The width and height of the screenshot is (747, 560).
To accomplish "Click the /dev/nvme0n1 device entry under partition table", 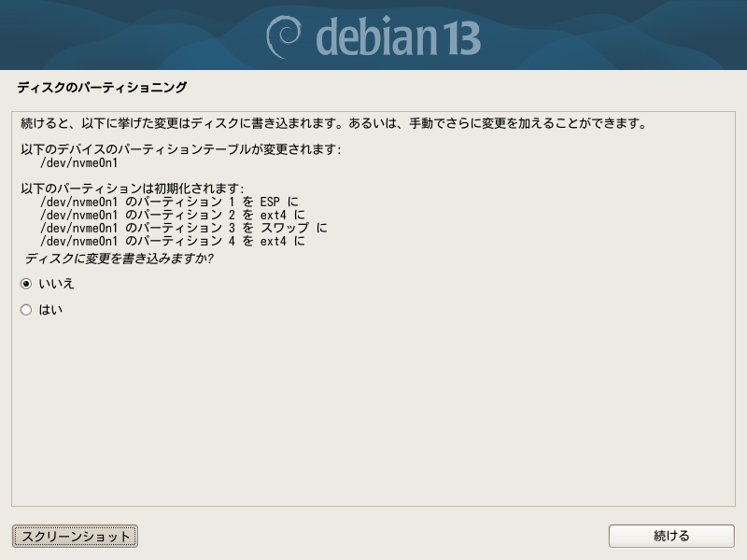I will coord(78,162).
